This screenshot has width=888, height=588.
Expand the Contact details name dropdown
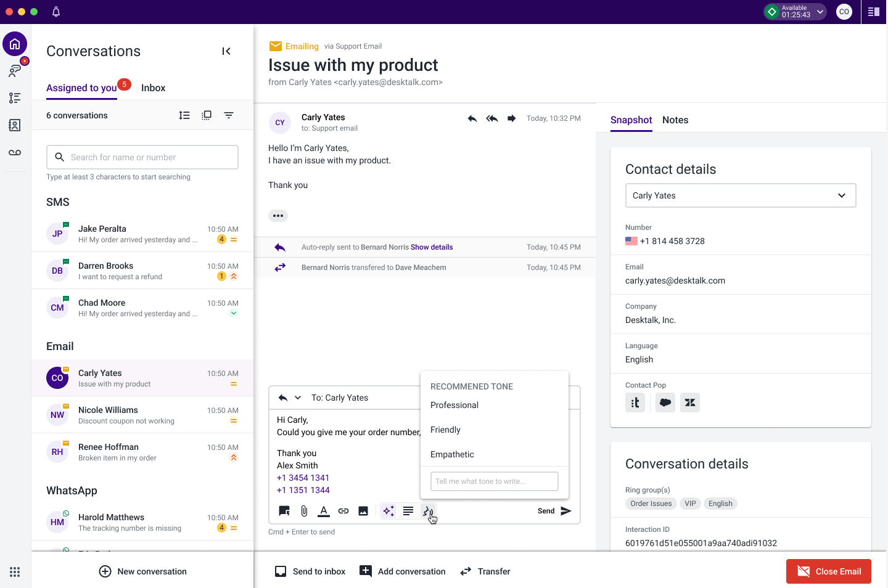(x=842, y=195)
